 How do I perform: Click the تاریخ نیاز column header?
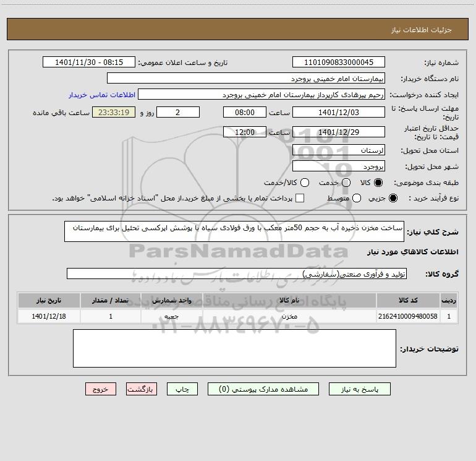pyautogui.click(x=49, y=300)
